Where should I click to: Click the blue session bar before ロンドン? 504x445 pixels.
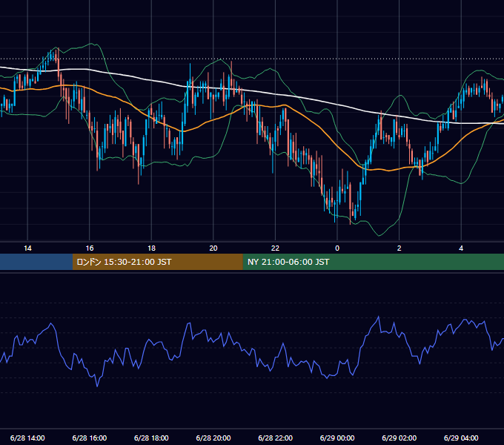point(36,262)
